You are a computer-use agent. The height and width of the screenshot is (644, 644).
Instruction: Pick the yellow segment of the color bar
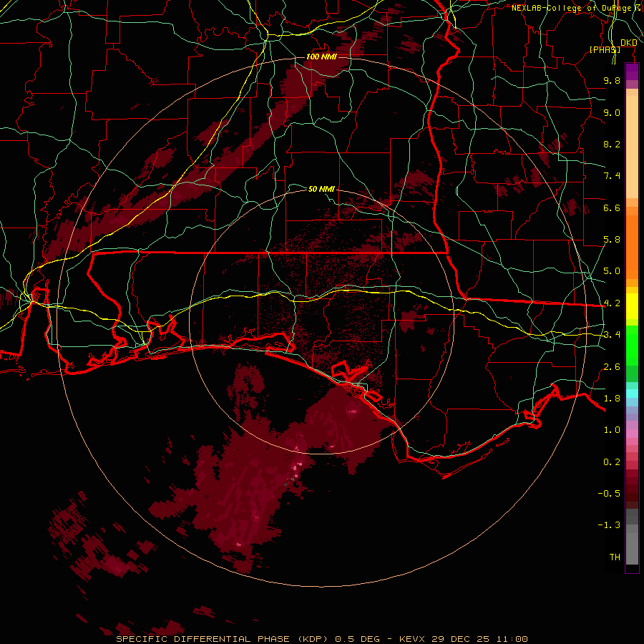pyautogui.click(x=632, y=306)
